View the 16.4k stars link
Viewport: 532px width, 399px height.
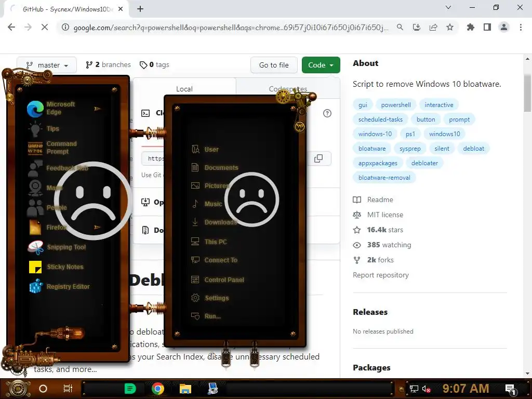pyautogui.click(x=378, y=230)
